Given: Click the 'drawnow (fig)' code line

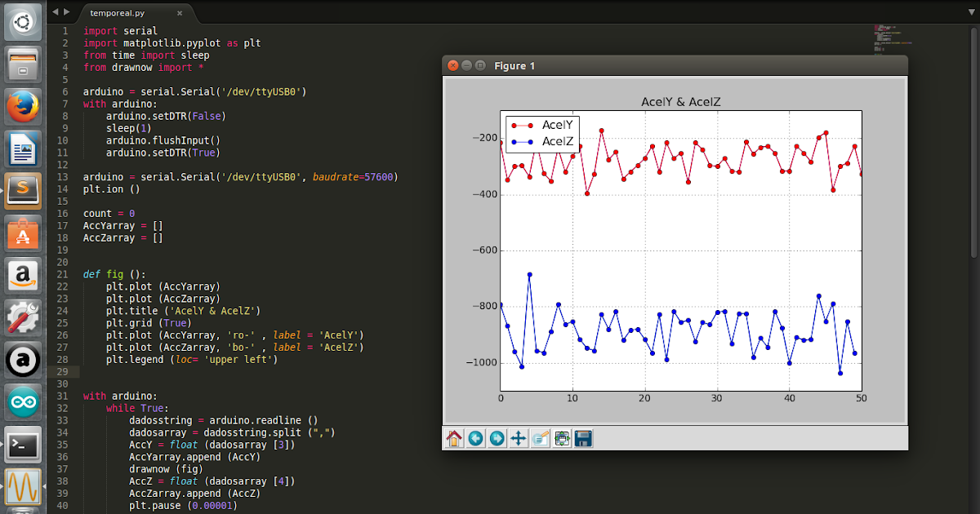Looking at the screenshot, I should [x=166, y=469].
